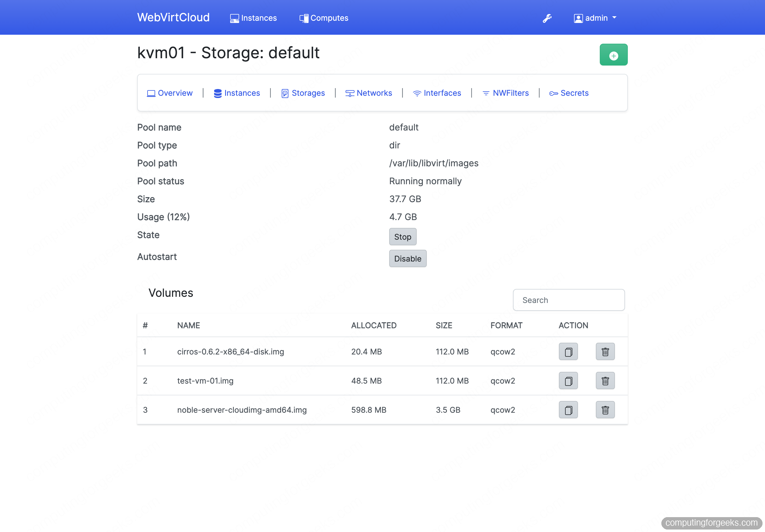Click the 37.7 GB pool size value
765x532 pixels.
405,199
